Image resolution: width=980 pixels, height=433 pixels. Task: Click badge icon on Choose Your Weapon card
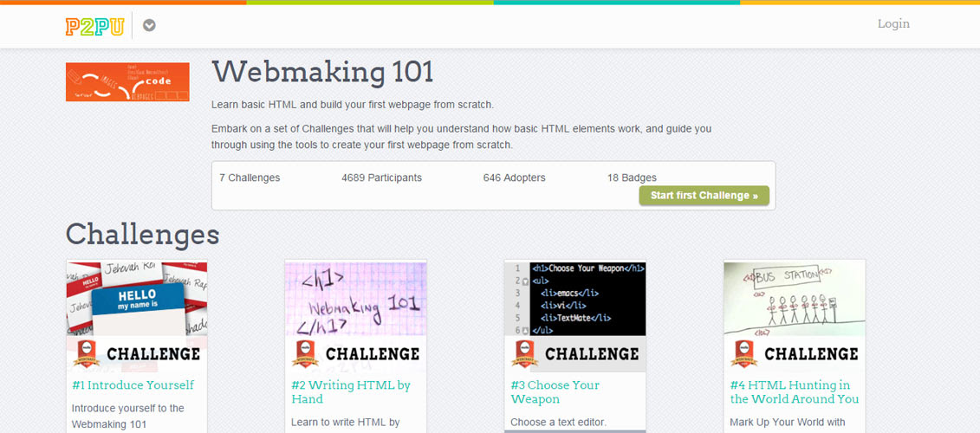[x=524, y=353]
